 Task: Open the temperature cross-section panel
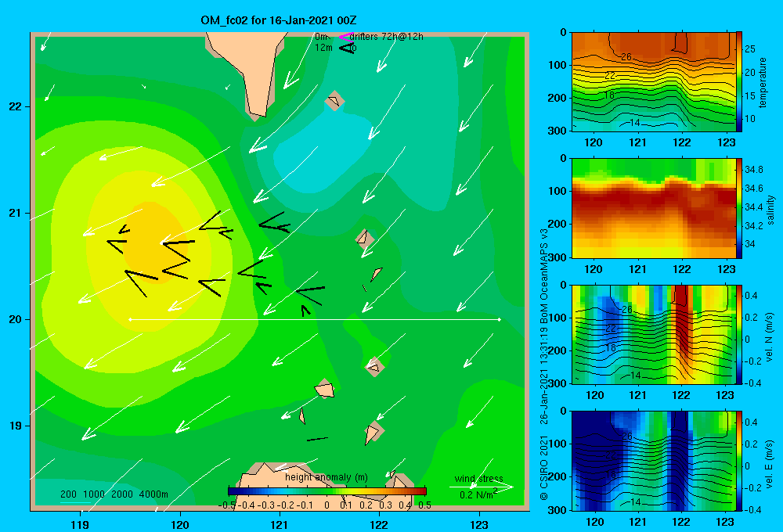(x=653, y=81)
